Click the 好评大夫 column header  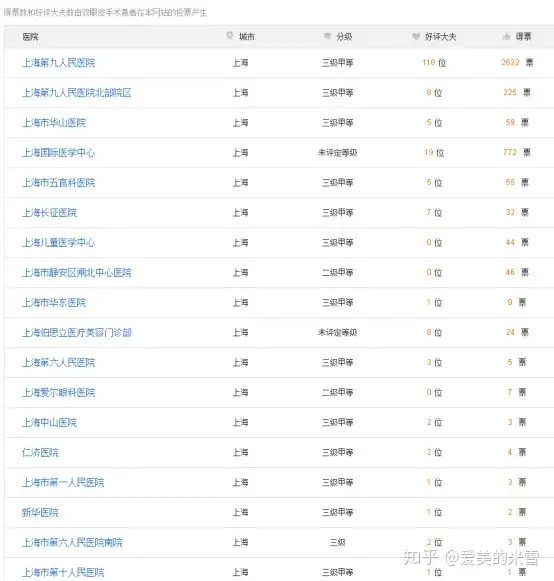click(x=440, y=36)
